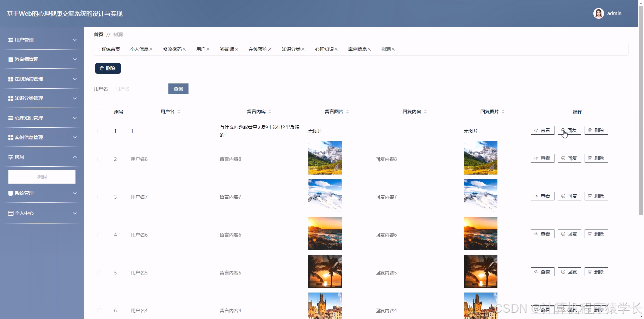Collapse the 树洞 sidebar section
This screenshot has width=644, height=319.
pos(75,157)
